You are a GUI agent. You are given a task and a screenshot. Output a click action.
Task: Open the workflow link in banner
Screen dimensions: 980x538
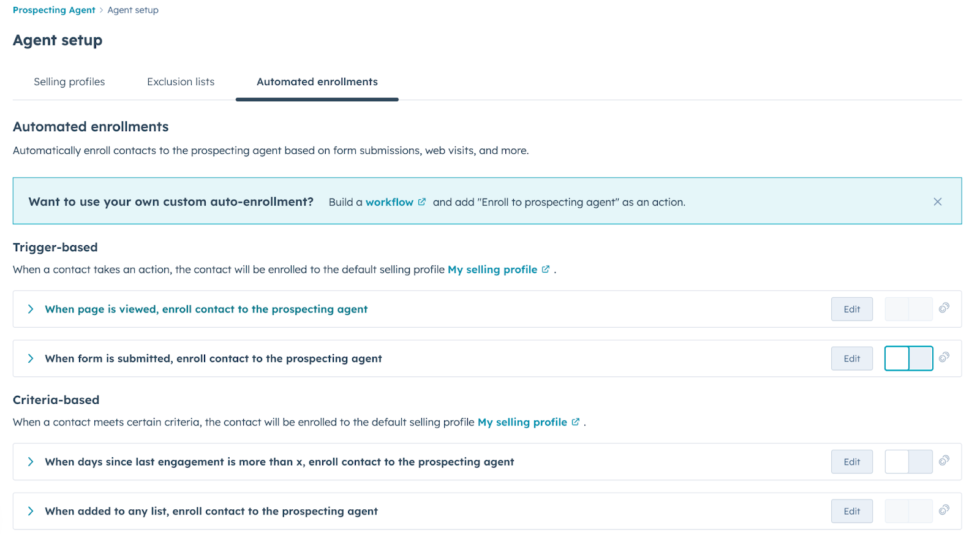(390, 202)
